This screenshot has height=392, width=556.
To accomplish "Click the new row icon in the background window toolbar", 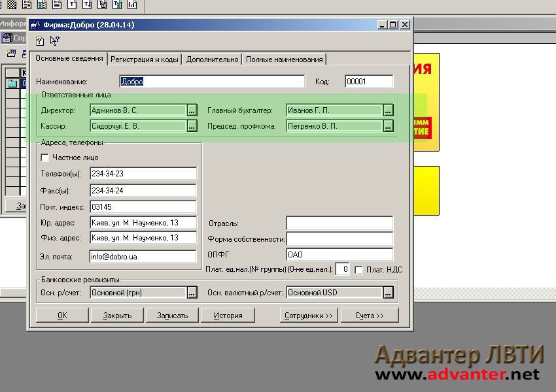I will tap(11, 53).
